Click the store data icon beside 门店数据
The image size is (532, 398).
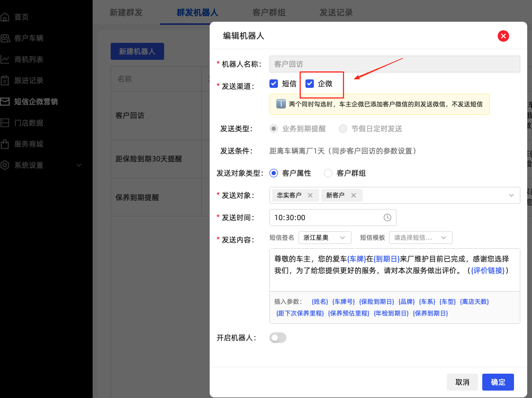coord(5,123)
